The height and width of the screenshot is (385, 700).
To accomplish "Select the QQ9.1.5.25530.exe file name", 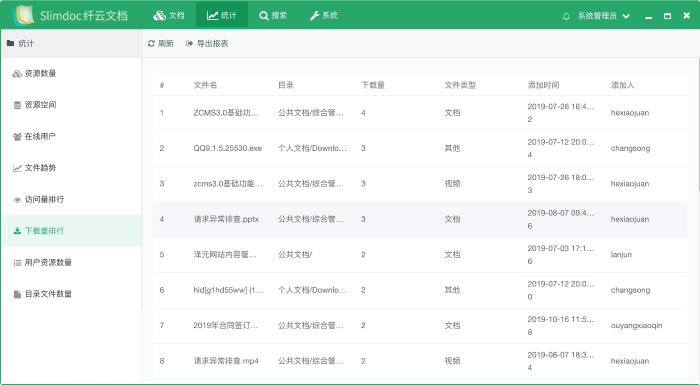I will coord(228,148).
